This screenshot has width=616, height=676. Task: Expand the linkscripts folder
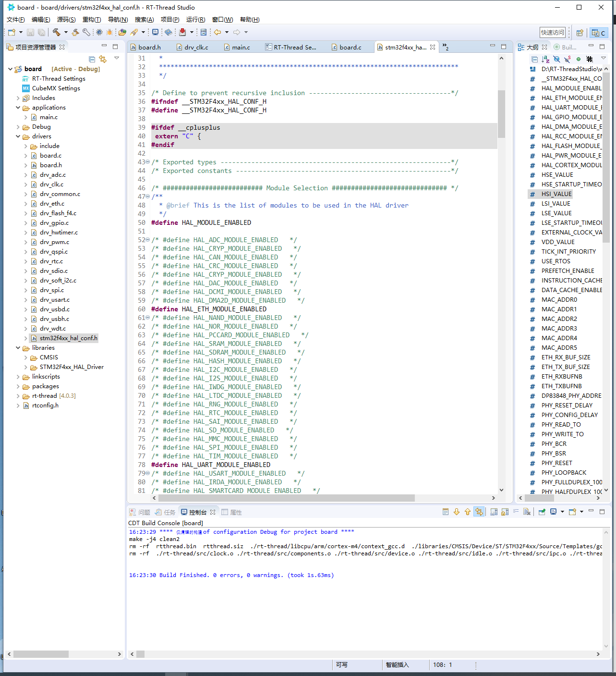tap(18, 377)
